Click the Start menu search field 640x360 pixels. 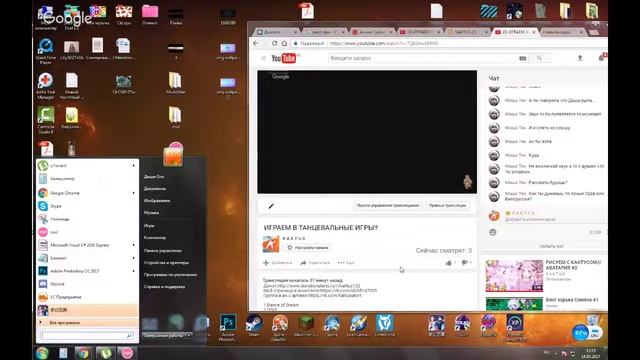tap(87, 336)
